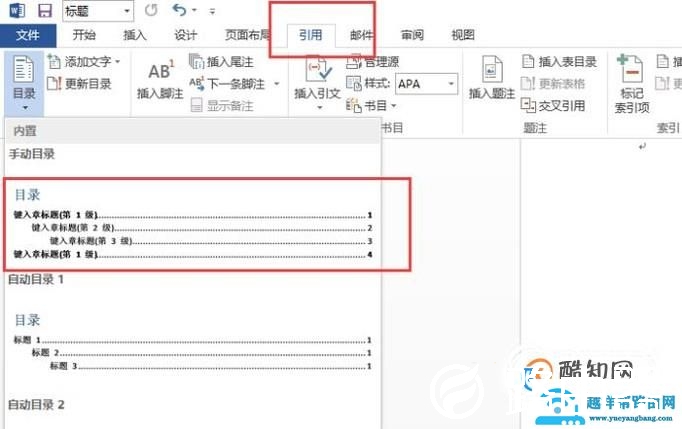Viewport: 682px width, 429px height.
Task: Open 管理源 source manager
Action: (x=373, y=62)
